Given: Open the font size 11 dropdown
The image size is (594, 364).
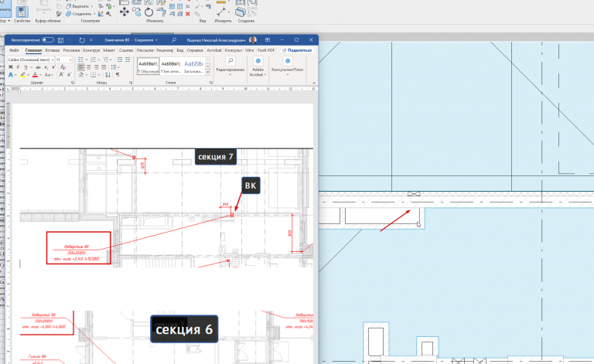Looking at the screenshot, I should pyautogui.click(x=63, y=60).
